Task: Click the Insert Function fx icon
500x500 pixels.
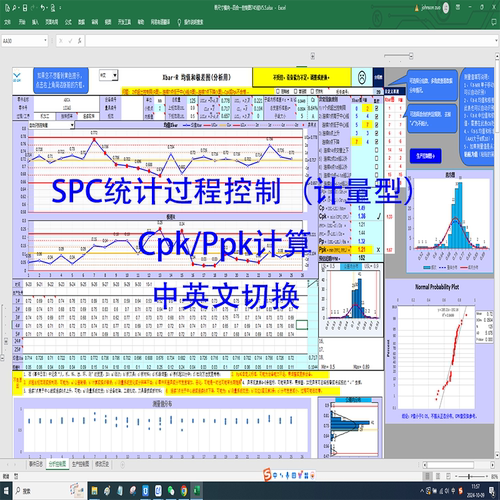Action: (x=79, y=41)
